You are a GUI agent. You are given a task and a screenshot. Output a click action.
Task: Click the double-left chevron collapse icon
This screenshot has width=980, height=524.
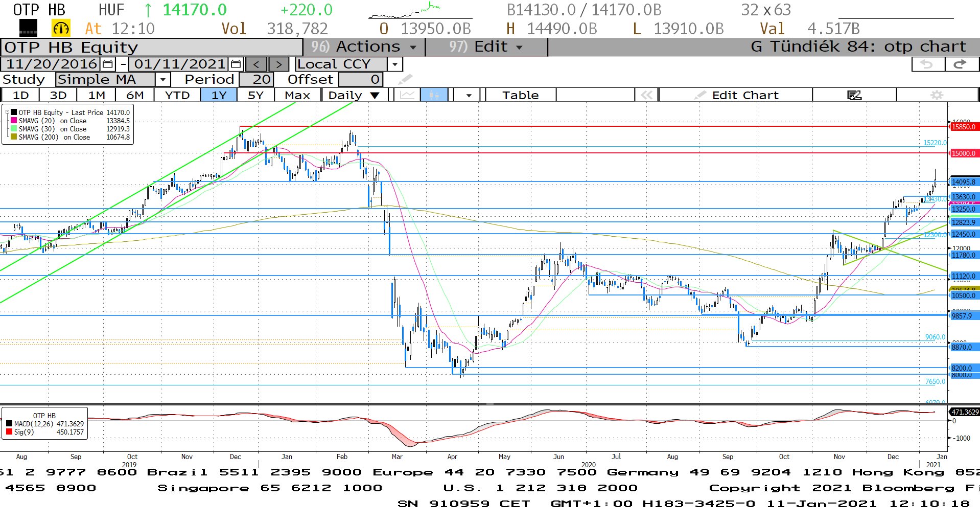coord(646,95)
